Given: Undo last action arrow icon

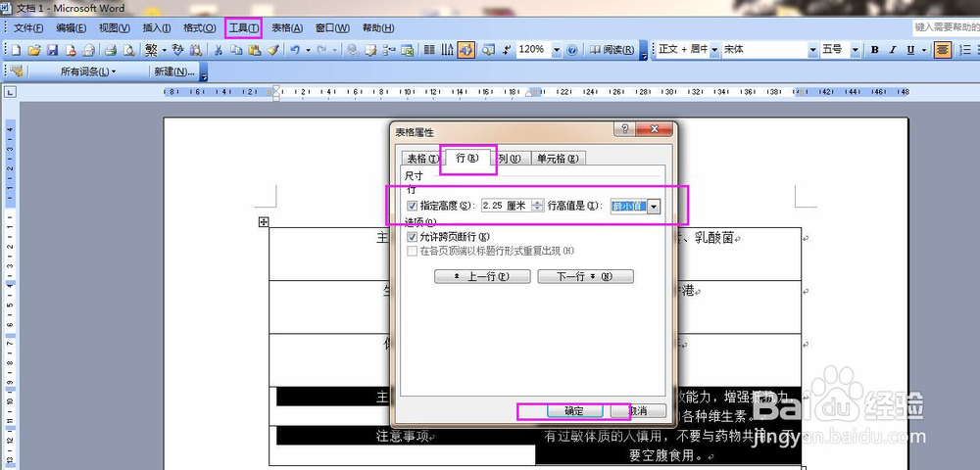Looking at the screenshot, I should click(294, 50).
